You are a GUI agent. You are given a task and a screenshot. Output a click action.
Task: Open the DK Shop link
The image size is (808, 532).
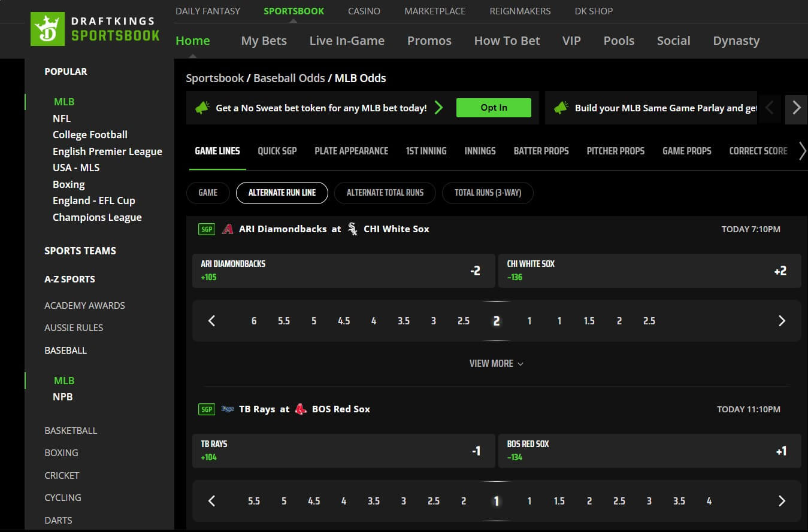pyautogui.click(x=594, y=11)
